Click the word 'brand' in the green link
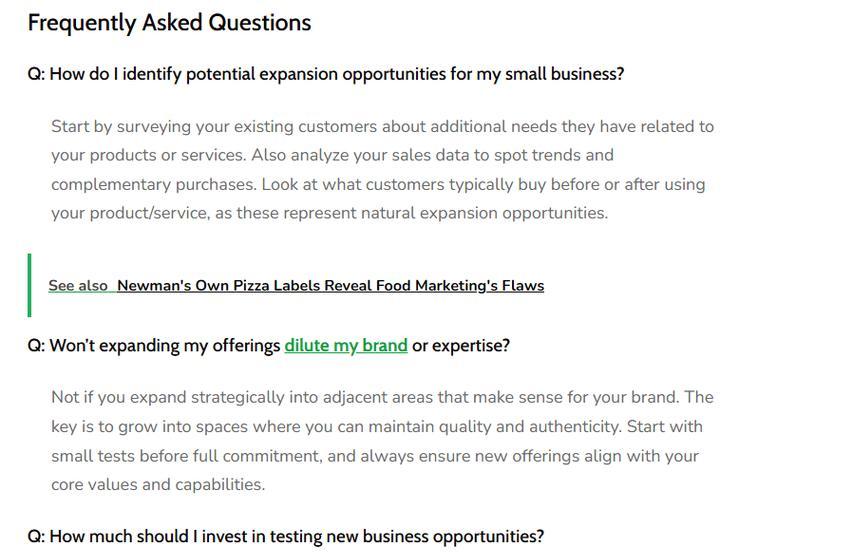This screenshot has height=558, width=852. (385, 346)
